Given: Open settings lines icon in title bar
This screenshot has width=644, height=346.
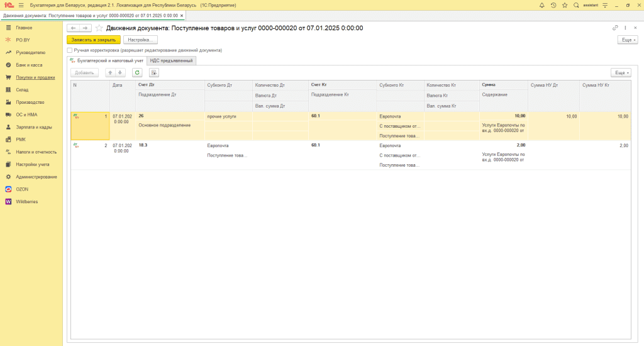Looking at the screenshot, I should [x=605, y=5].
